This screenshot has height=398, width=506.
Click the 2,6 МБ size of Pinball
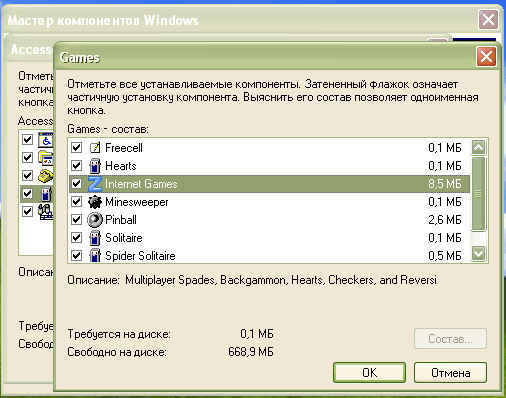(445, 220)
